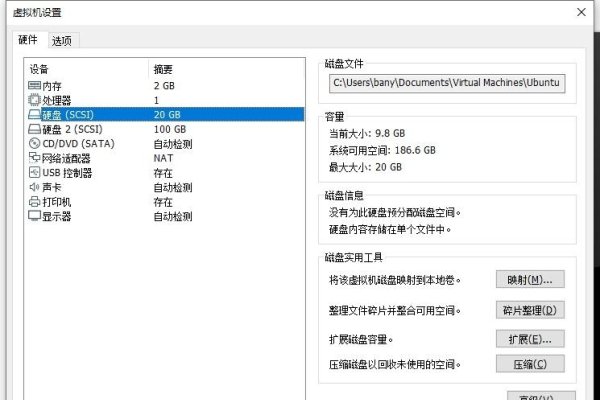This screenshot has width=600, height=400.
Task: Click the processor count value 1
Action: coord(156,100)
